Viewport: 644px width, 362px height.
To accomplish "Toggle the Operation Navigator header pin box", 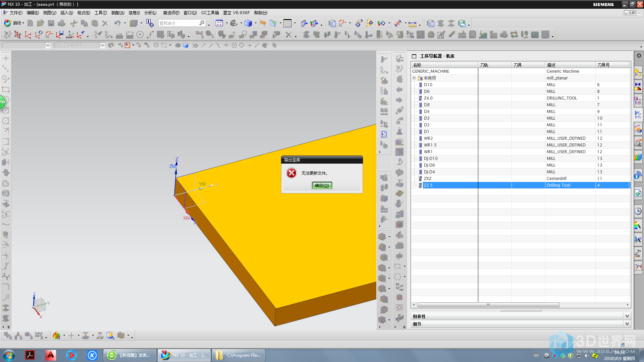I will tap(414, 56).
